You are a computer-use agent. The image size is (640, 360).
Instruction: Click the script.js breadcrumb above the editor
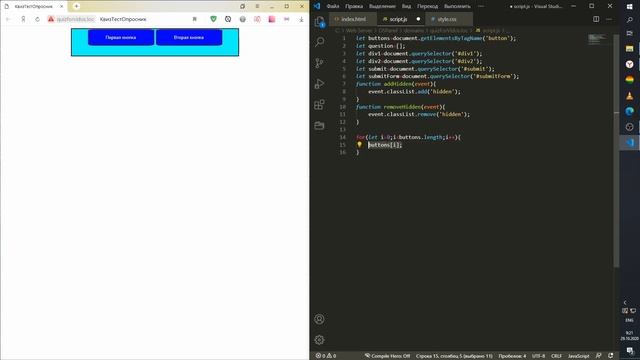(490, 31)
